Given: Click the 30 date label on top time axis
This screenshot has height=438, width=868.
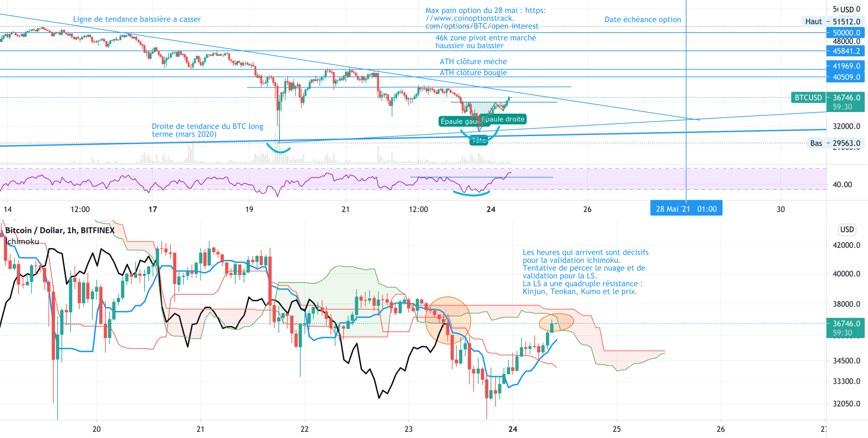Looking at the screenshot, I should pyautogui.click(x=781, y=209).
